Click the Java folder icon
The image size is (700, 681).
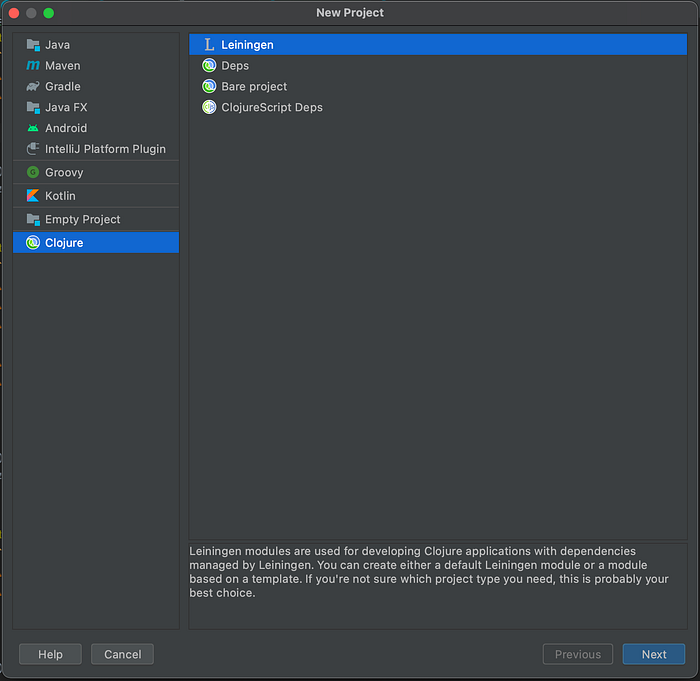33,45
